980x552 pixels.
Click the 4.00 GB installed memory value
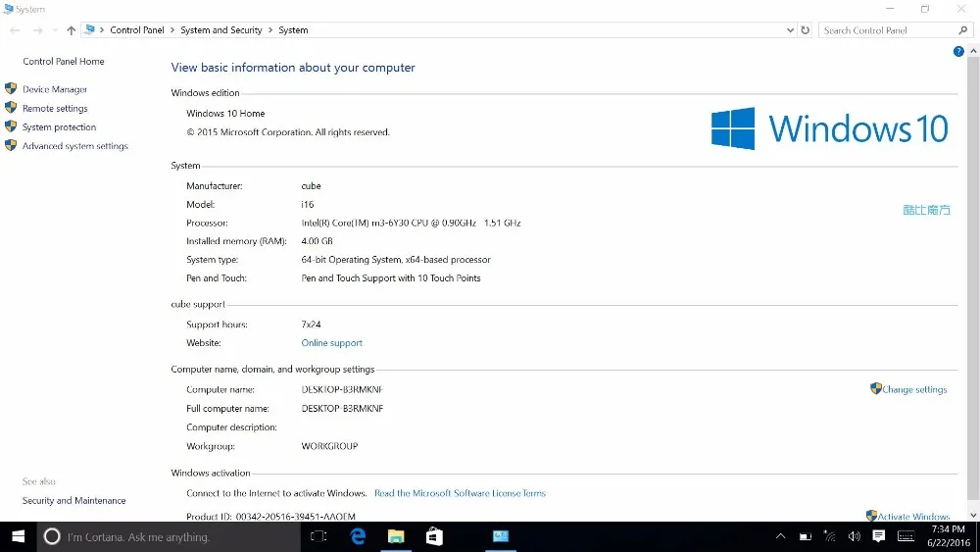click(317, 240)
